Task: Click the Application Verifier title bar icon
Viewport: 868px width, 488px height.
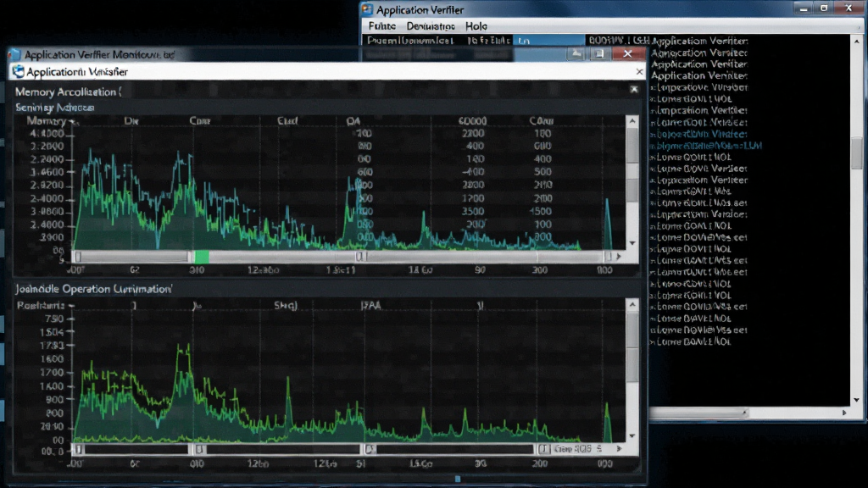Action: point(367,9)
